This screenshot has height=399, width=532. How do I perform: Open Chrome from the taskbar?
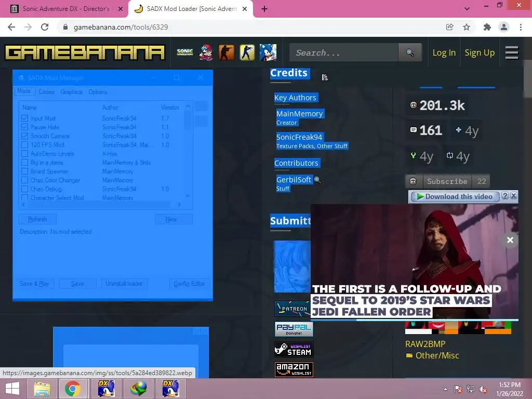72,389
